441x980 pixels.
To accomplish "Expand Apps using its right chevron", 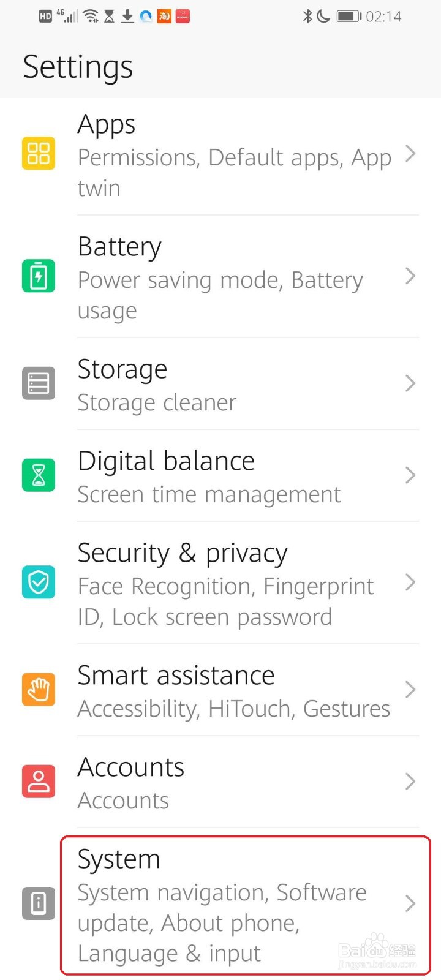I will 410,154.
